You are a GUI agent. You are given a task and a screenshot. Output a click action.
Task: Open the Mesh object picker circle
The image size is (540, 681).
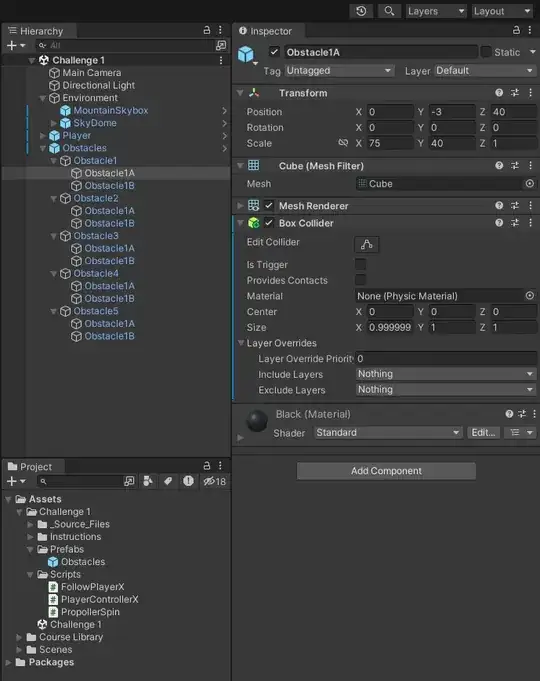tap(530, 184)
